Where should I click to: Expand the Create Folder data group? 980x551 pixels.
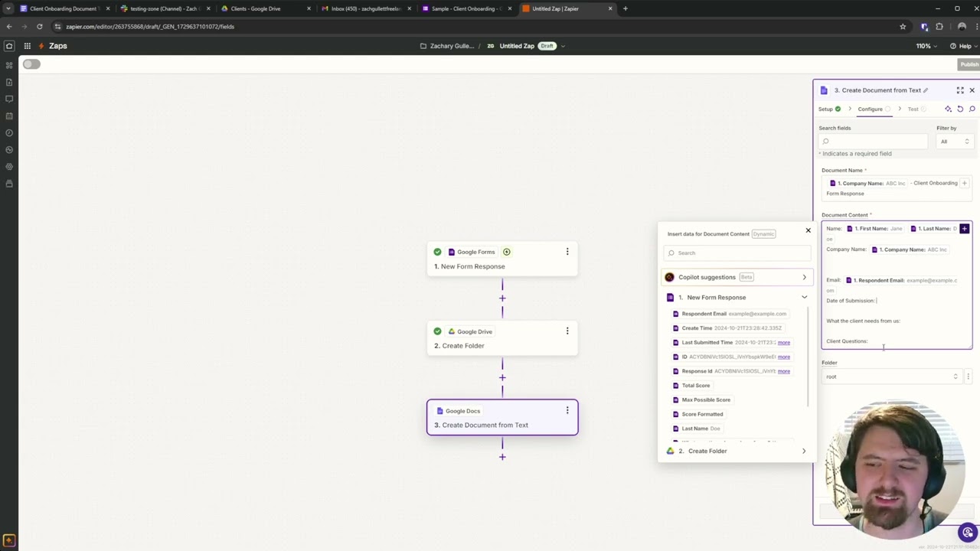click(736, 452)
